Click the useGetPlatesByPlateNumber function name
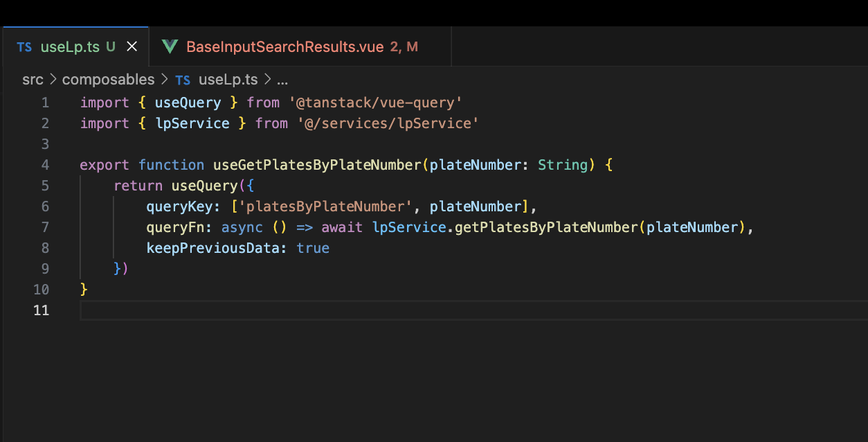 pos(316,165)
